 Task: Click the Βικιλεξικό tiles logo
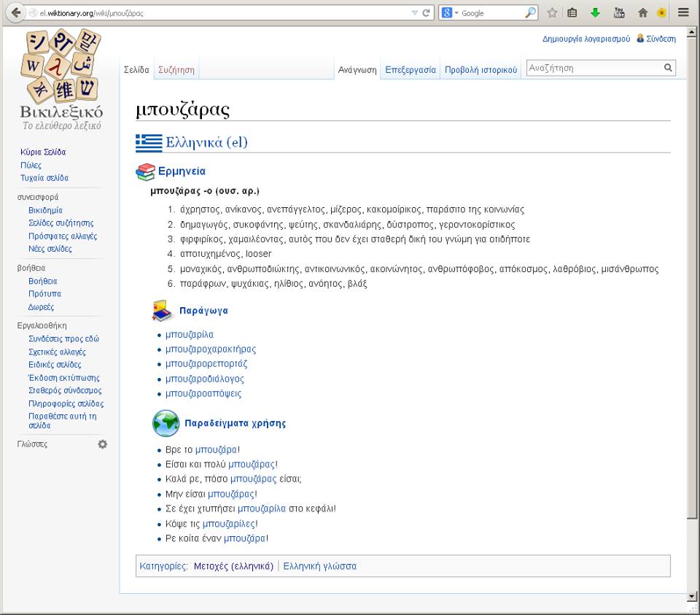coord(61,66)
